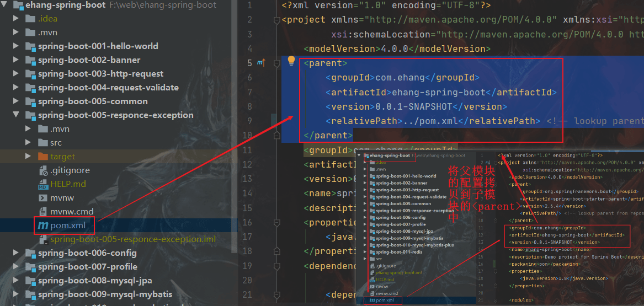Click artifactId ehang-spring-boot in editor

click(x=441, y=92)
